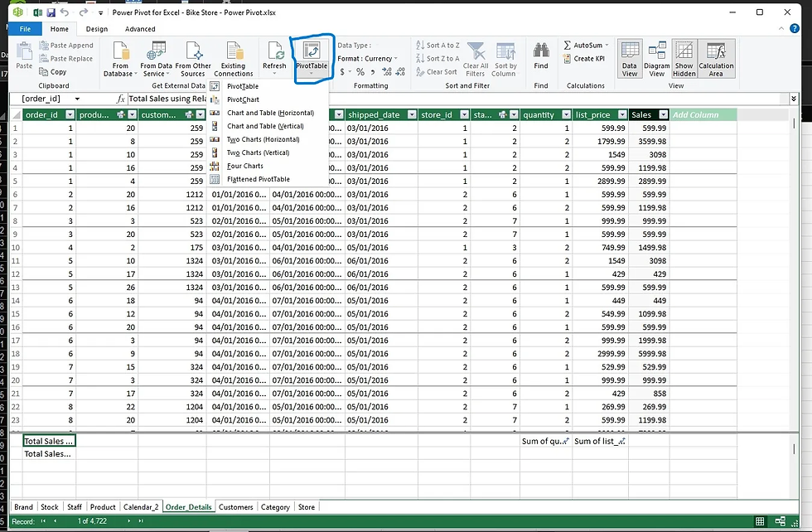Click the Refresh icon in ribbon

tap(274, 51)
